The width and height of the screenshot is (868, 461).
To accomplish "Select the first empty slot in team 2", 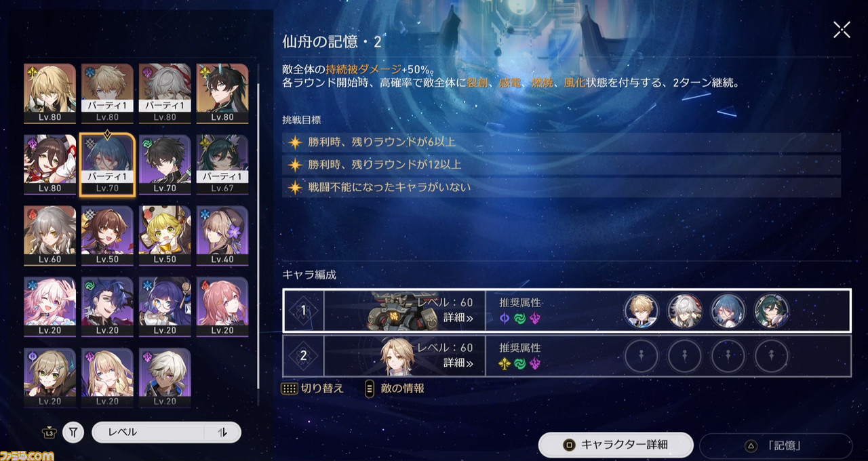I will pos(641,355).
